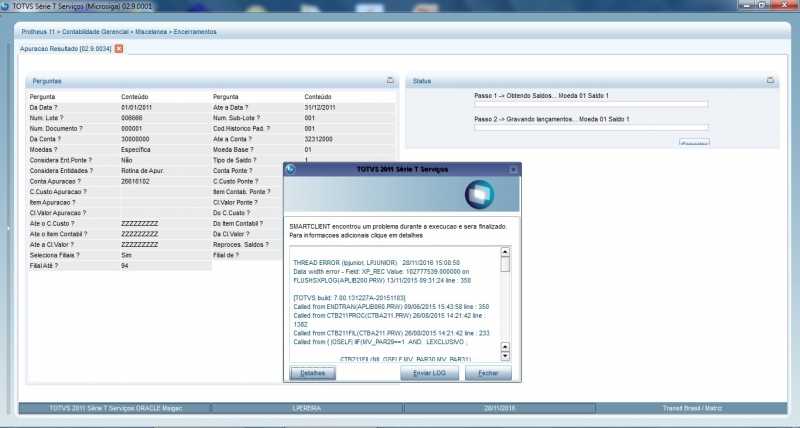
Task: Select the Apuracao Resultado [02.9.0034] tab
Action: [x=65, y=48]
